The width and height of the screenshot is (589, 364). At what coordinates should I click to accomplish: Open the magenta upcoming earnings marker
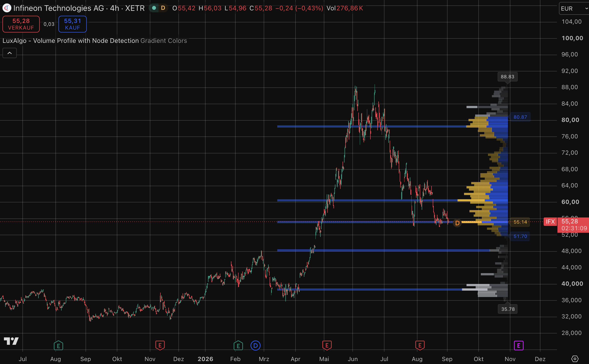519,346
